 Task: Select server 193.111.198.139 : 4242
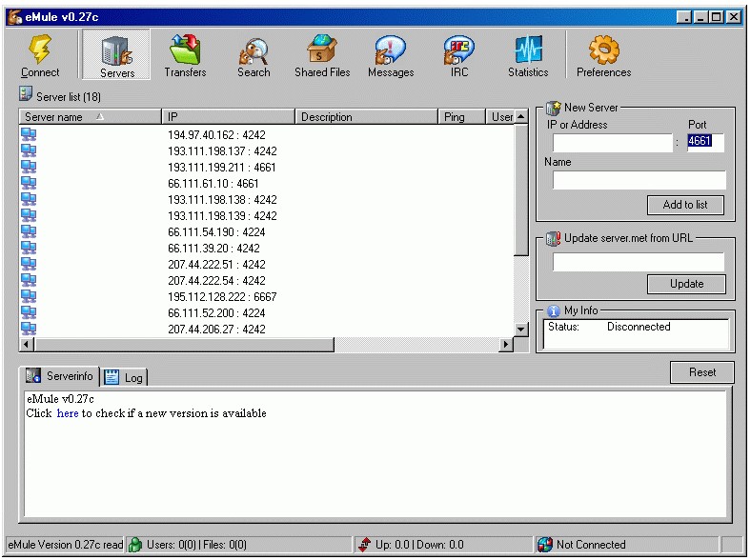click(222, 216)
